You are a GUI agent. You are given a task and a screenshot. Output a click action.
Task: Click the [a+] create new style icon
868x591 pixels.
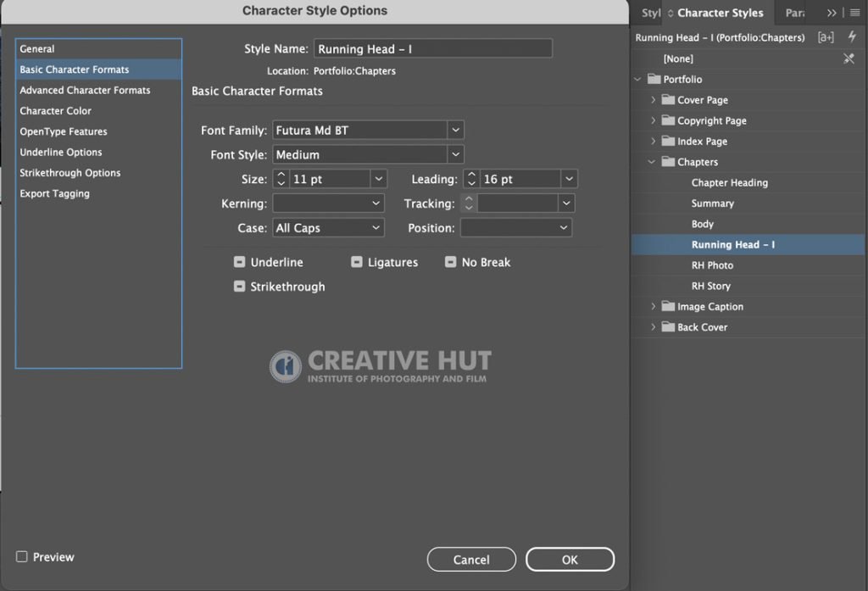(x=826, y=37)
